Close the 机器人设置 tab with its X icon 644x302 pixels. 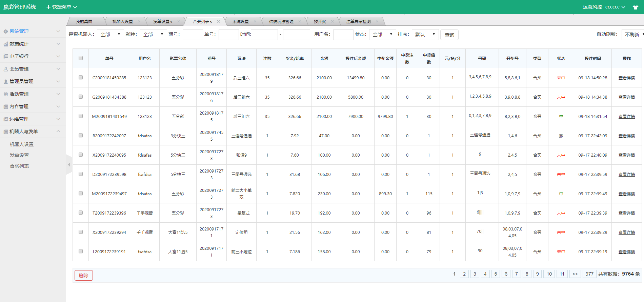[139, 21]
